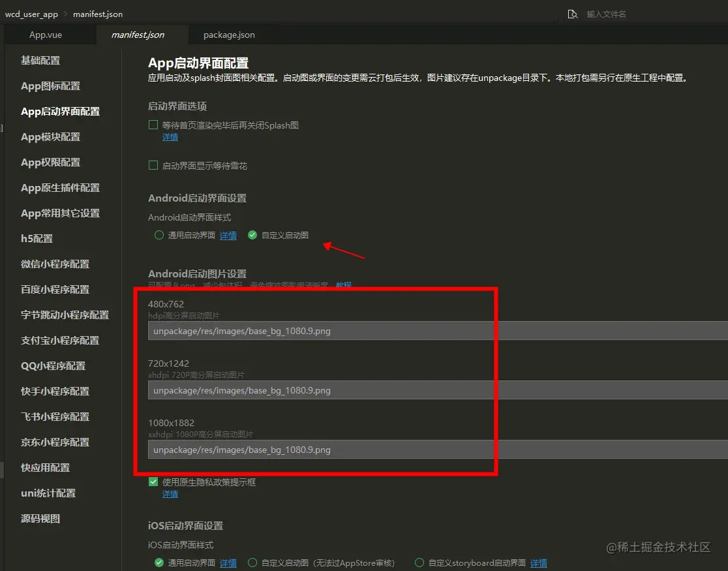Enable 等待首页渲染完毕后再关闭Splash图
Screen dimensions: 728x571
[x=153, y=125]
